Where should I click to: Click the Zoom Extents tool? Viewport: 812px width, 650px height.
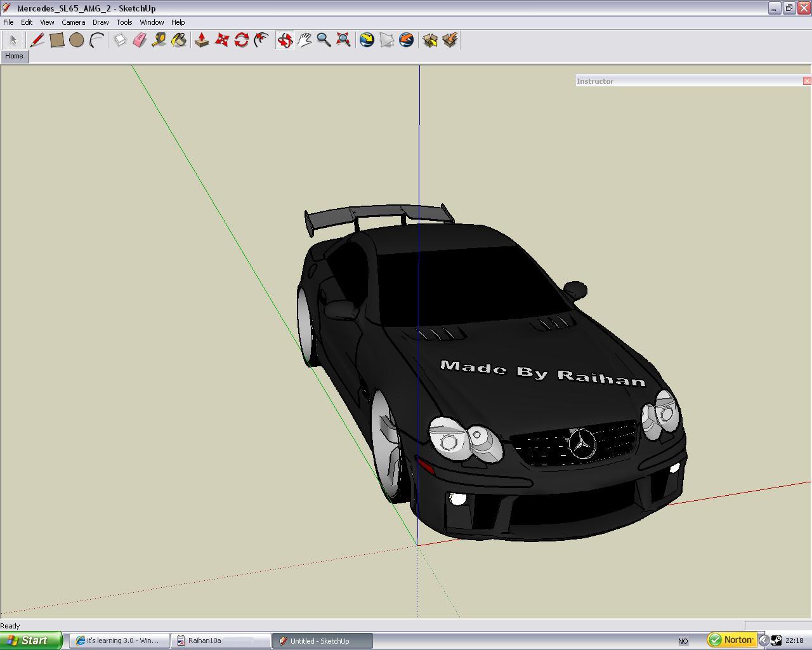point(343,40)
